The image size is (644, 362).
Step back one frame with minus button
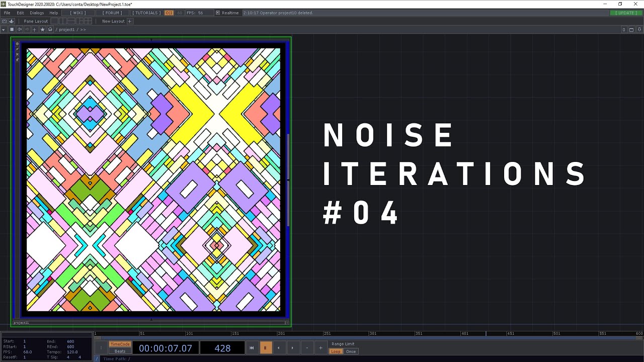click(x=306, y=348)
